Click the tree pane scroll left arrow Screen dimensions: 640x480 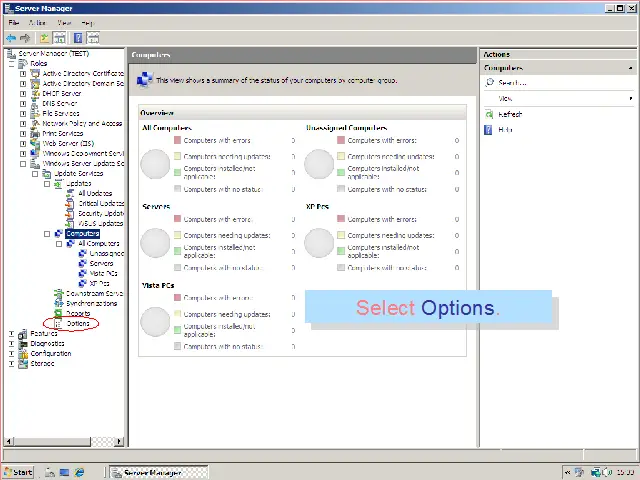coord(8,441)
